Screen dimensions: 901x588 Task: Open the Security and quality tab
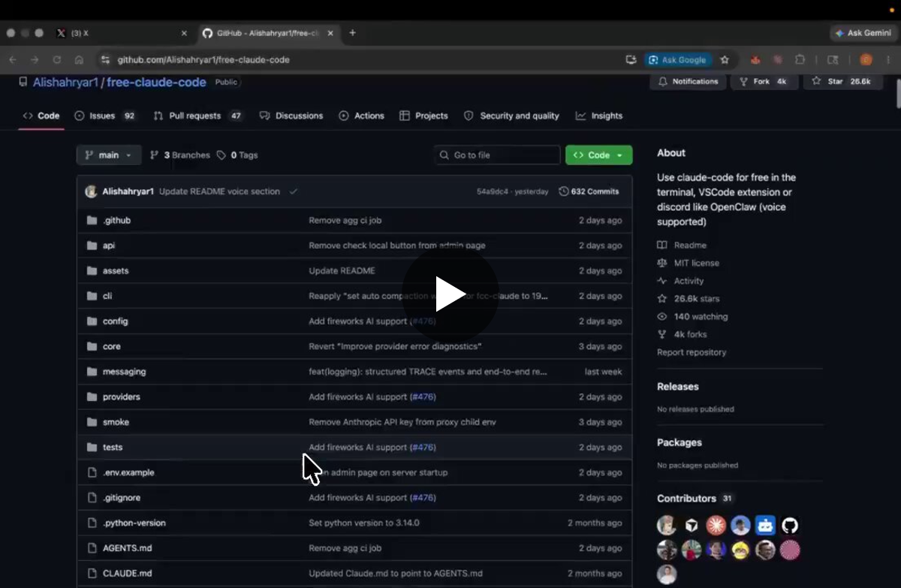click(512, 116)
